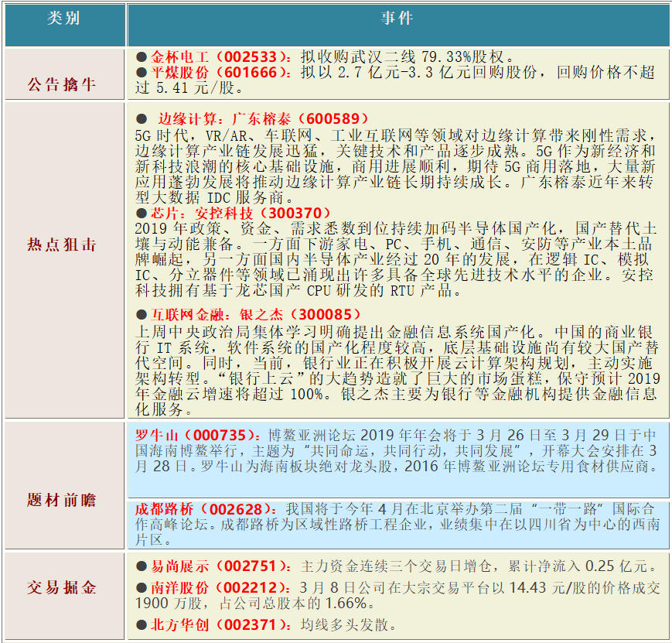Viewport: 672px width, 643px height.
Task: Click text 拟收购武汉二线 79.33%股权
Action: 407,57
